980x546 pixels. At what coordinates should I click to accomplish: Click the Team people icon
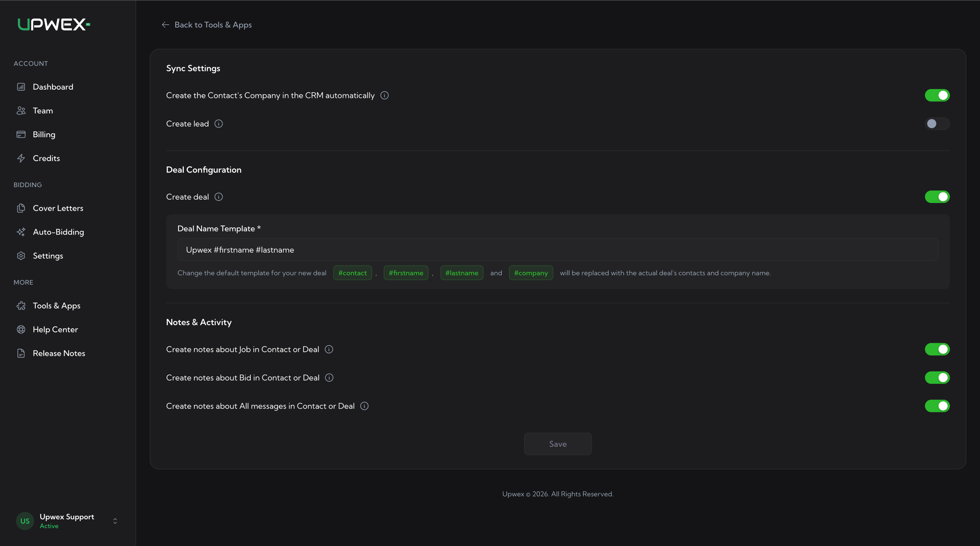pyautogui.click(x=21, y=111)
